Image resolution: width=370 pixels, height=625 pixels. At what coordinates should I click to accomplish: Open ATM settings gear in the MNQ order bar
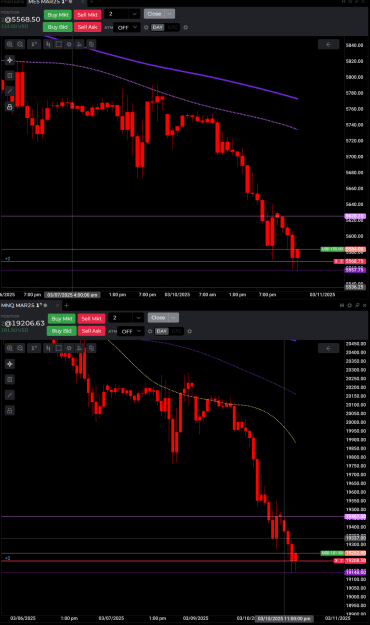[x=150, y=331]
